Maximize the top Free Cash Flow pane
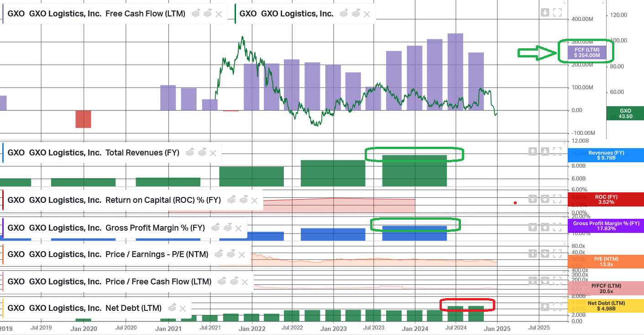644x335 pixels. [557, 12]
